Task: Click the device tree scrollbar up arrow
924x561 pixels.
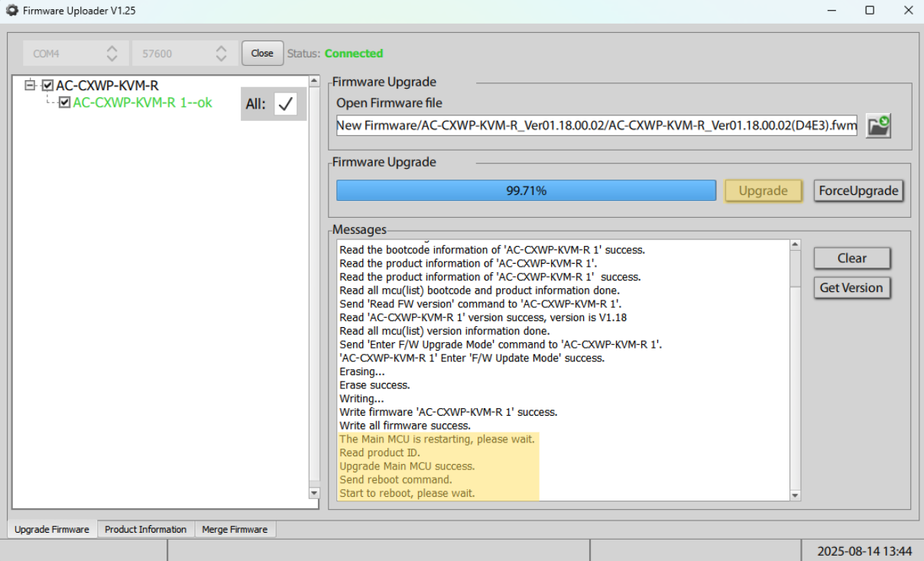Action: 313,80
